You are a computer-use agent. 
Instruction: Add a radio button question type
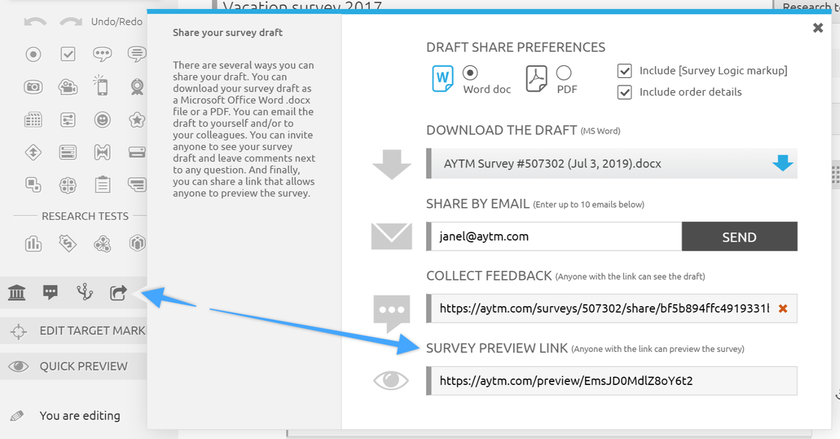33,54
